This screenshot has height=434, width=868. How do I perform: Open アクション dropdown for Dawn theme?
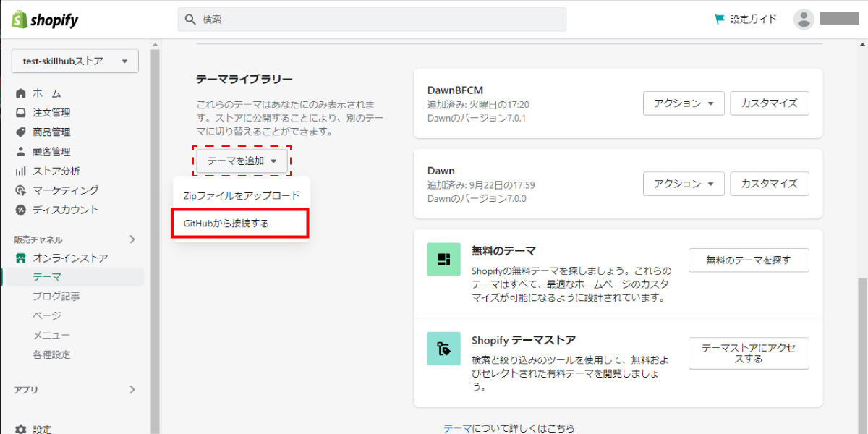coord(684,184)
